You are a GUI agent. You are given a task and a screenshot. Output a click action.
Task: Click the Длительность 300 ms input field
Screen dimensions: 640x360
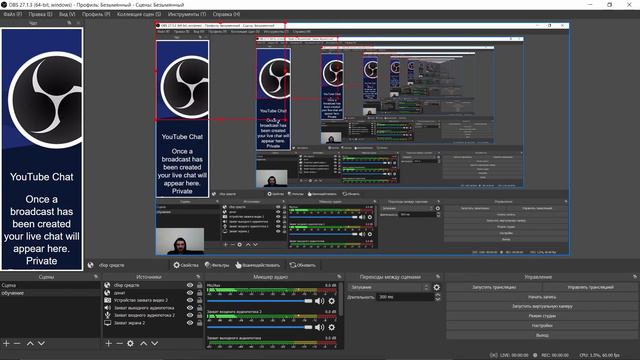(405, 297)
